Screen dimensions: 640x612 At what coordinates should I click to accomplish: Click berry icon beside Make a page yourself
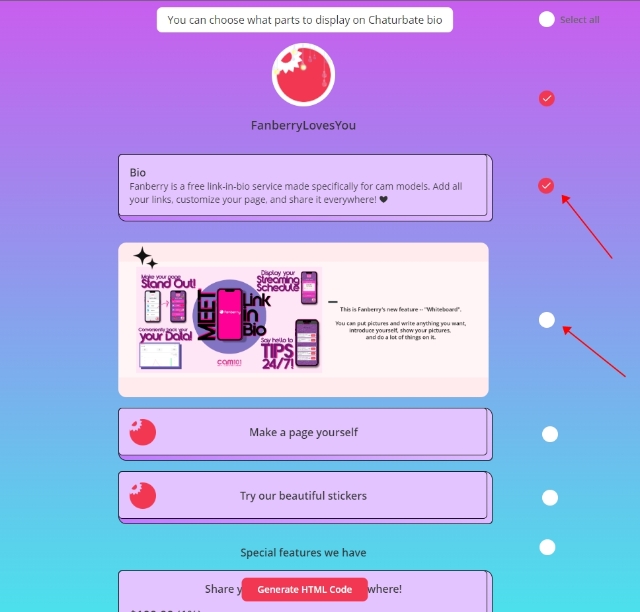(x=143, y=432)
